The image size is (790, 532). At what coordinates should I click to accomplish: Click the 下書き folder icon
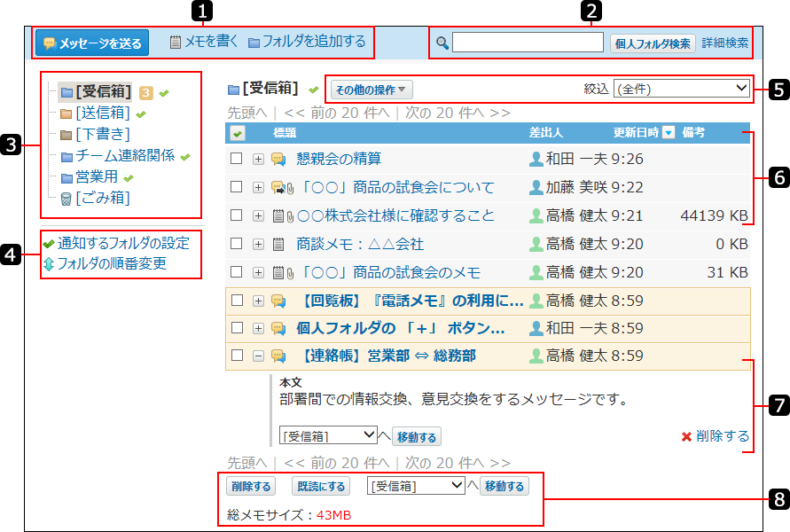pyautogui.click(x=66, y=135)
